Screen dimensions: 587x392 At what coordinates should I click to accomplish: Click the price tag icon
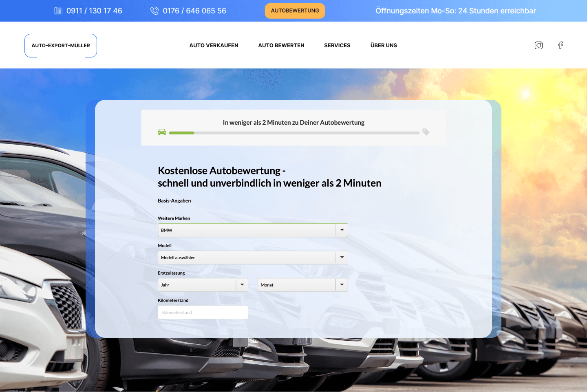click(426, 132)
